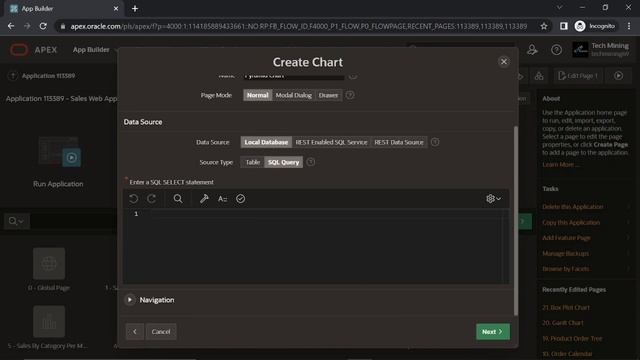Click the dialog vertical scrollbar
The image size is (640, 360).
pyautogui.click(x=516, y=220)
